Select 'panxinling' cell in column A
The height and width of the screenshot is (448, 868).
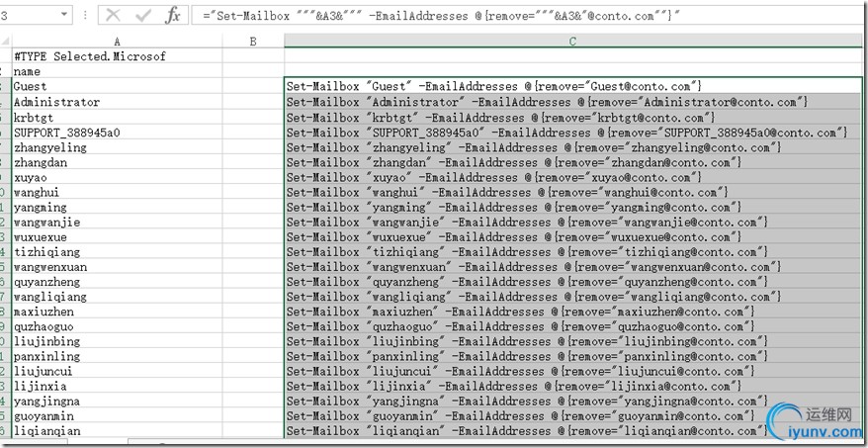tap(118, 356)
